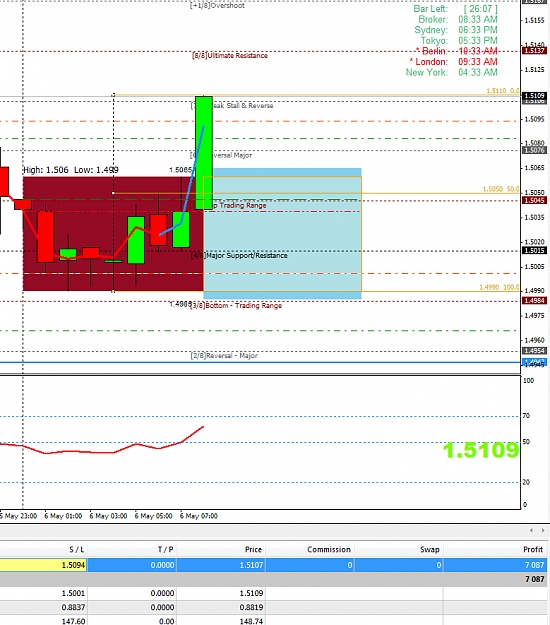Select the dark red session range rectangle
This screenshot has width=550, height=625.
[x=113, y=234]
